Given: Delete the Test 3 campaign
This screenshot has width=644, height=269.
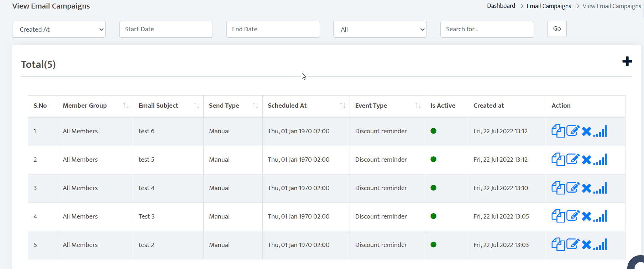Looking at the screenshot, I should click(586, 216).
